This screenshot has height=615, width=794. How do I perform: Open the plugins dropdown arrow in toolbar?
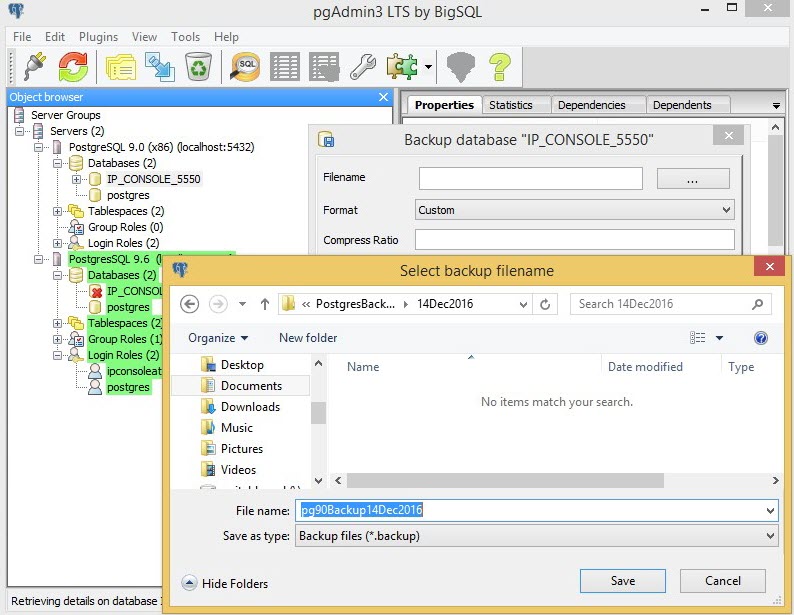428,67
